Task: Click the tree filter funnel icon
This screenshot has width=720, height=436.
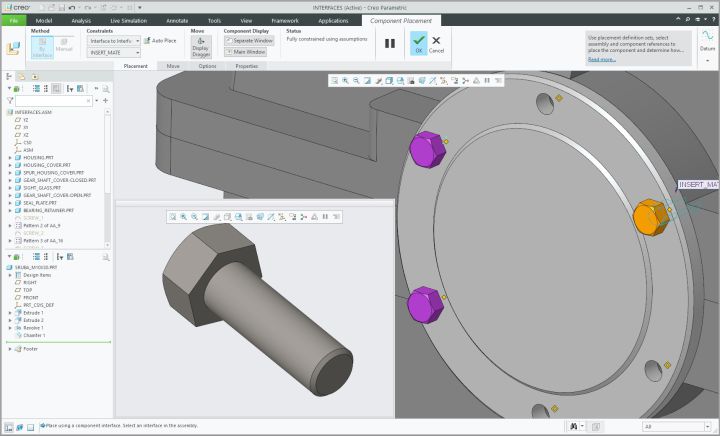Action: click(10, 101)
